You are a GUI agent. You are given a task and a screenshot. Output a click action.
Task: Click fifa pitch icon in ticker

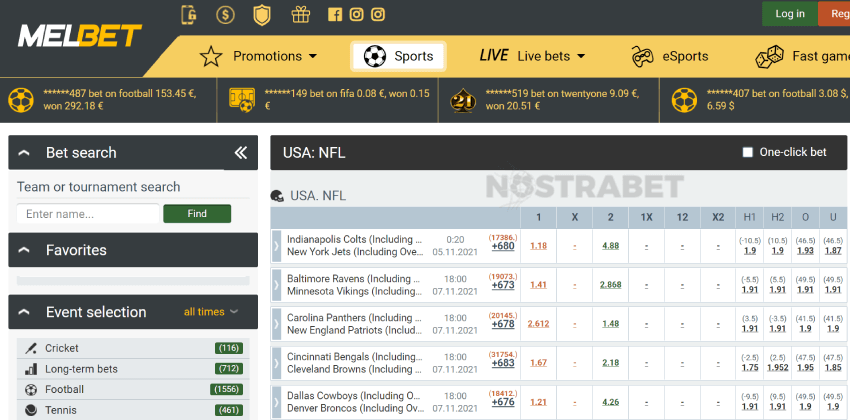[x=241, y=100]
